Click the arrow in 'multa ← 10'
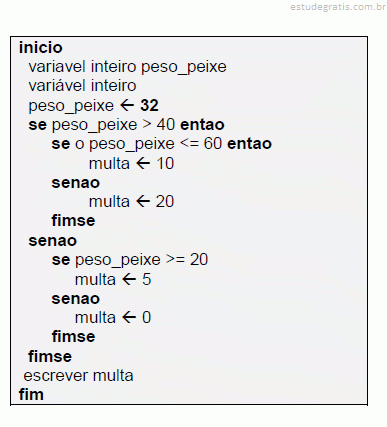Screen dimensions: 387x427 point(143,164)
